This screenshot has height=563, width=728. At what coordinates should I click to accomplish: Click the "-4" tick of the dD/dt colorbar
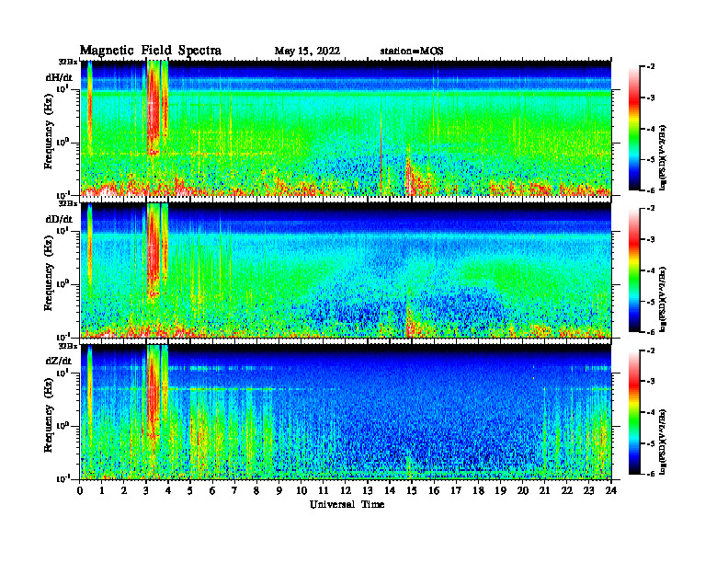651,270
